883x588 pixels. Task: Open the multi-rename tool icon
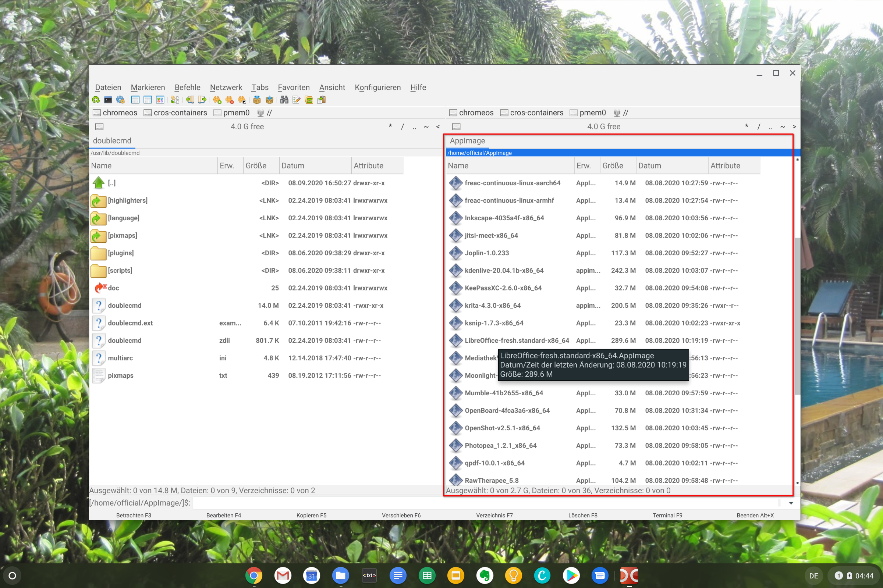[x=297, y=100]
